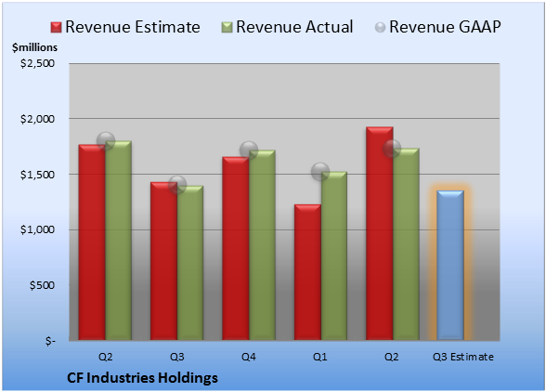Click the '$2,000' axis value

pos(37,119)
